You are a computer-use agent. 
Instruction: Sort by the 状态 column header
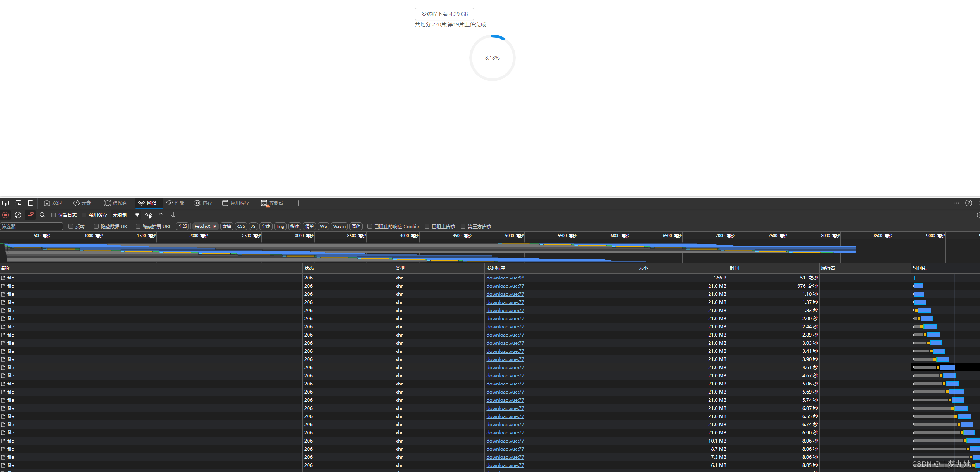click(x=348, y=268)
